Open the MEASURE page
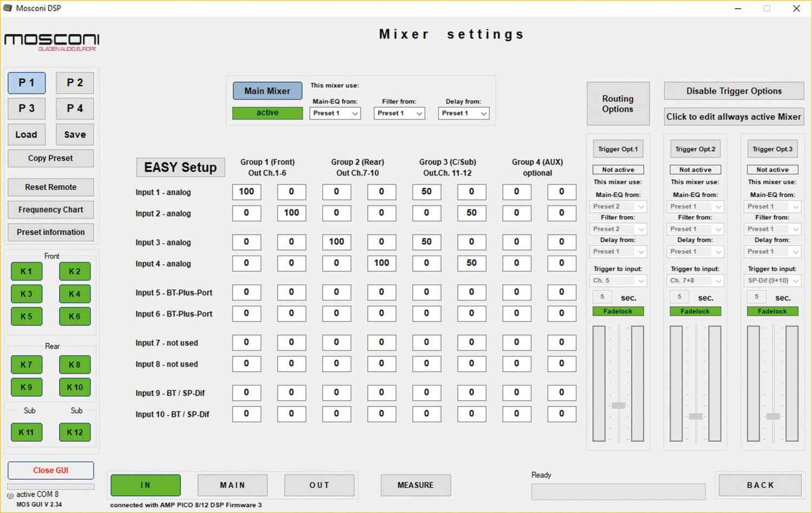 click(416, 485)
